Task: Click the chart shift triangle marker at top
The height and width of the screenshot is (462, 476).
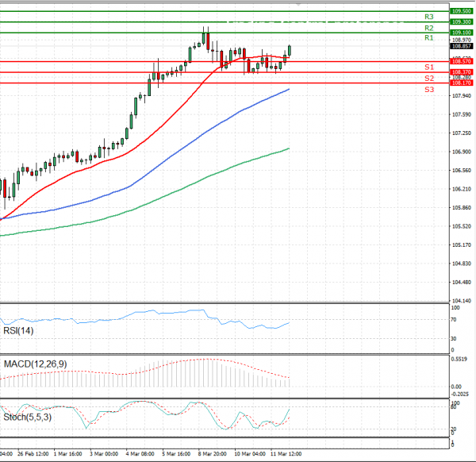Action: pyautogui.click(x=298, y=4)
